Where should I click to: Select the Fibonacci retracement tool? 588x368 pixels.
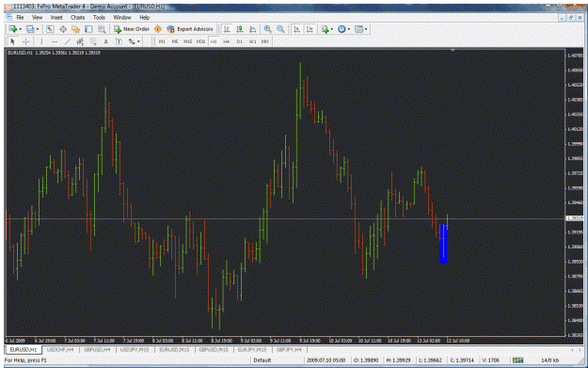(92, 41)
